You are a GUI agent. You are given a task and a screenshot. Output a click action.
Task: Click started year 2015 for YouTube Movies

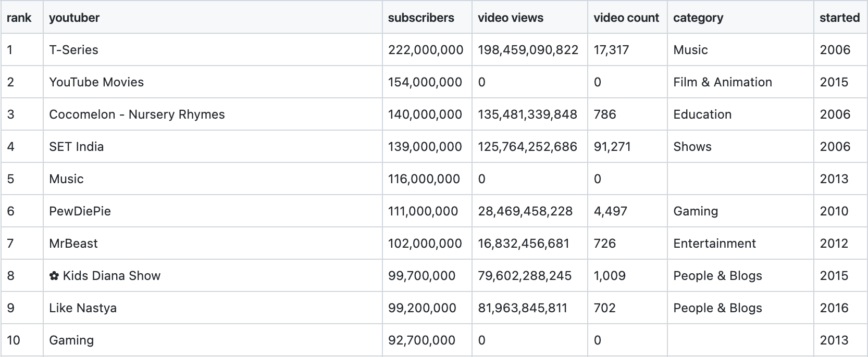[x=834, y=82]
